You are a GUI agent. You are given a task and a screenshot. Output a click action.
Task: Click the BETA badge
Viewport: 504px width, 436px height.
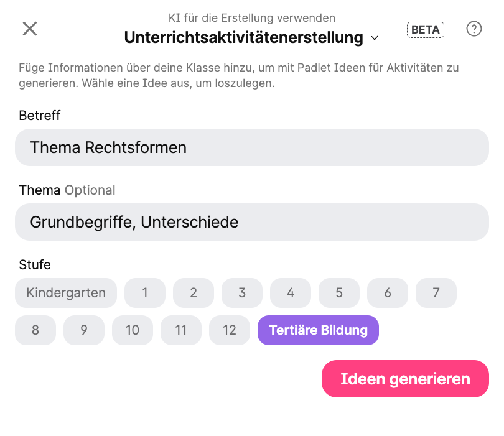[x=426, y=29]
